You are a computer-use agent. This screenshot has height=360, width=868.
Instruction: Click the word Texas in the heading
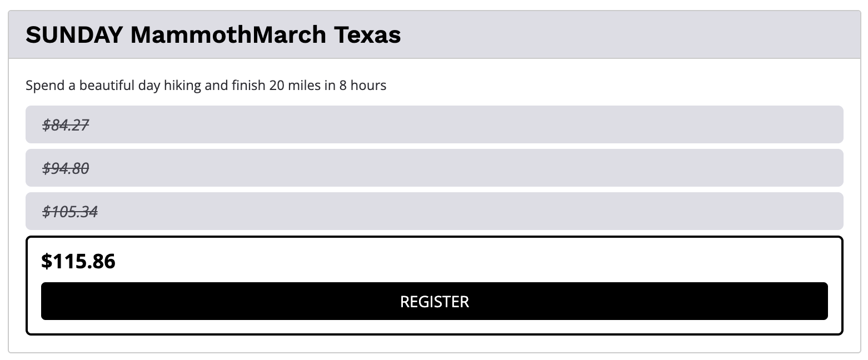click(x=367, y=35)
